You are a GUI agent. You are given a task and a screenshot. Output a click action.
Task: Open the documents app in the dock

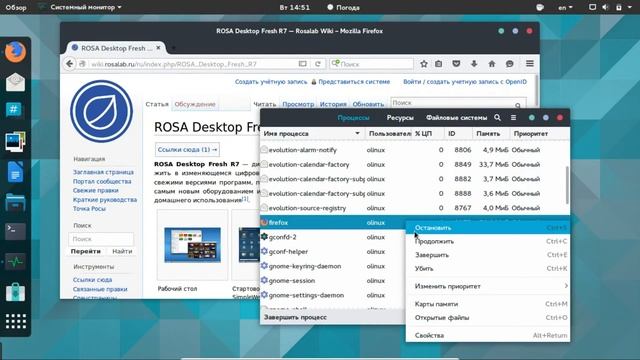[16, 172]
